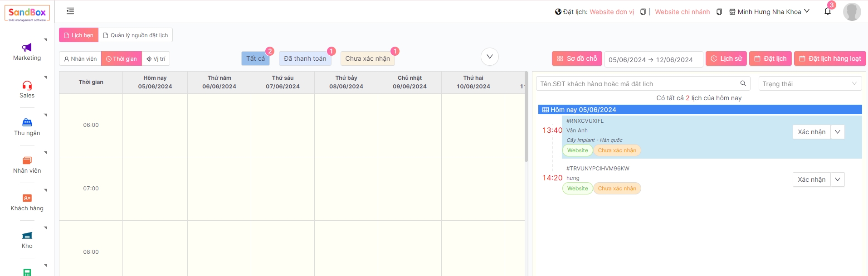Open the Marketing megaphone icon
868x276 pixels.
[27, 48]
